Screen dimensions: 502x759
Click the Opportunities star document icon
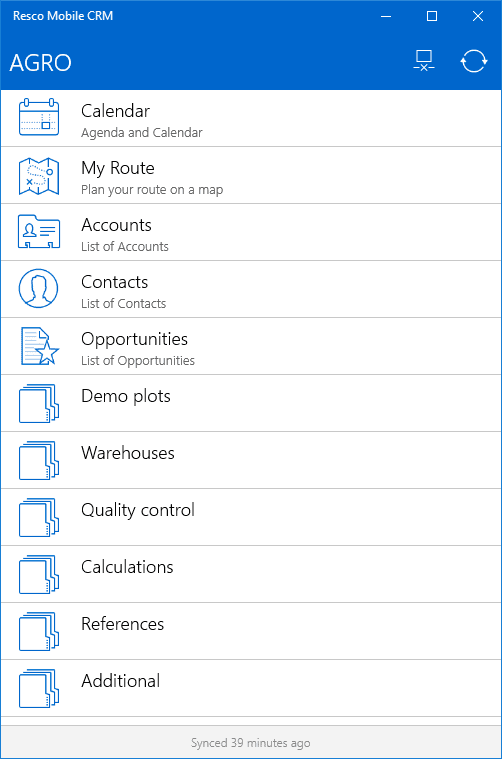point(40,346)
